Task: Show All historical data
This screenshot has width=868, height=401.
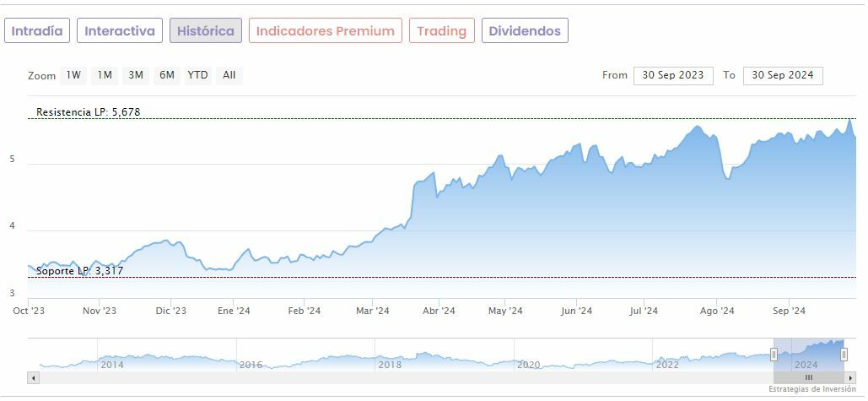Action: (229, 75)
